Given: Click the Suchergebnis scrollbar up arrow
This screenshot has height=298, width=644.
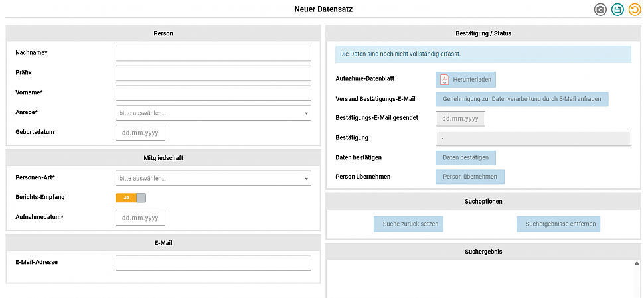Looking at the screenshot, I should (637, 263).
